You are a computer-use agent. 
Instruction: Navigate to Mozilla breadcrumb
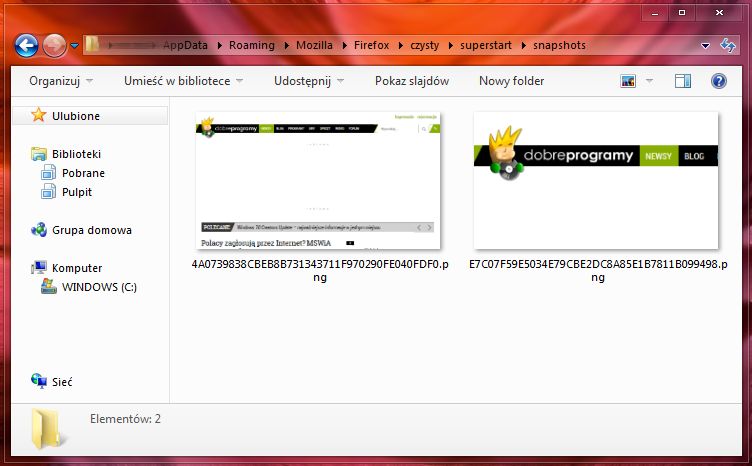(x=314, y=45)
